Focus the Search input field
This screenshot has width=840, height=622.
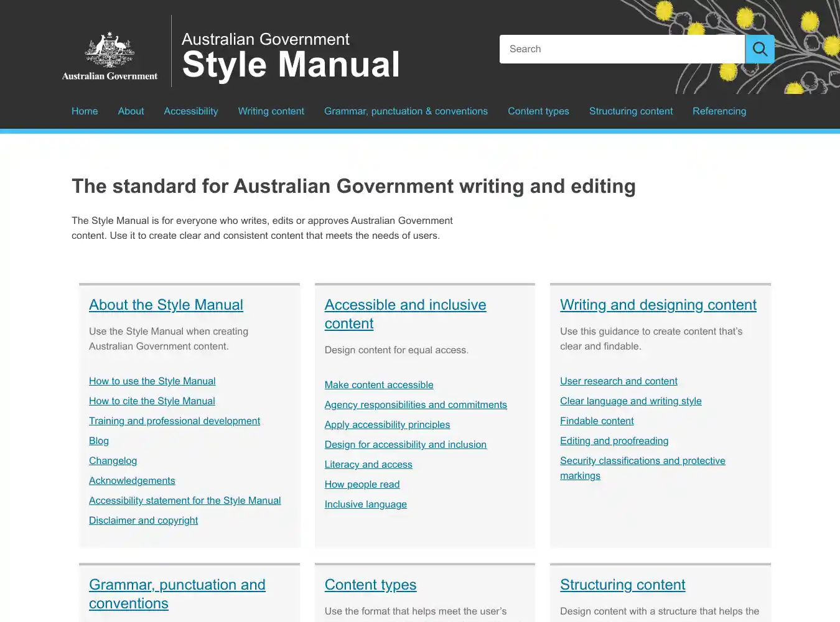click(622, 49)
